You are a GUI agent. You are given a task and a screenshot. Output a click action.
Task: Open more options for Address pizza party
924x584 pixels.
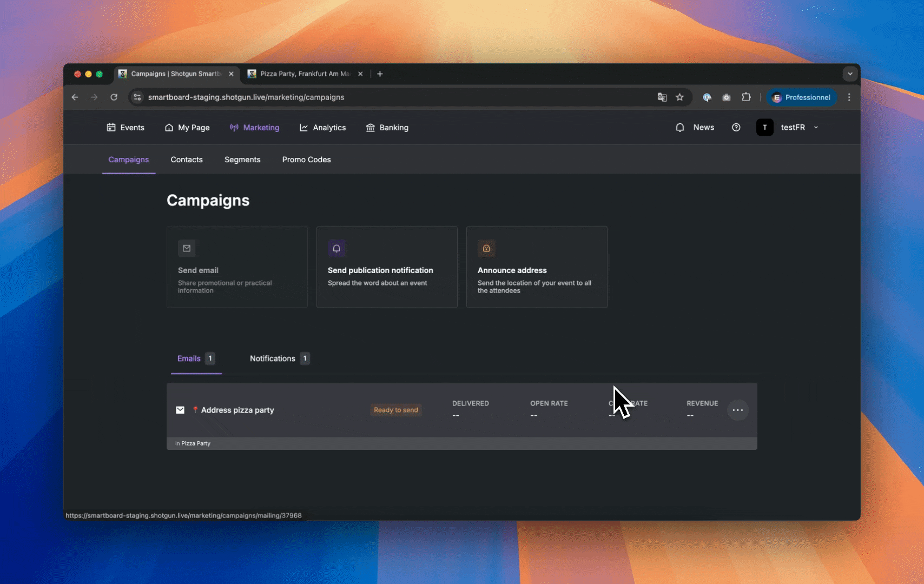(x=738, y=410)
